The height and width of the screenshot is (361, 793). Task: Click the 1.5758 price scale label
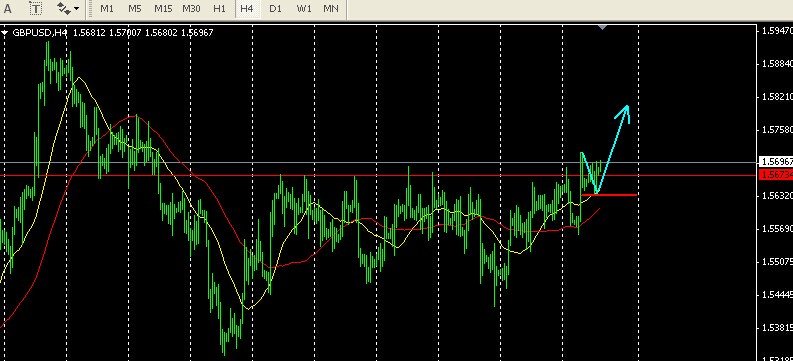coord(777,130)
